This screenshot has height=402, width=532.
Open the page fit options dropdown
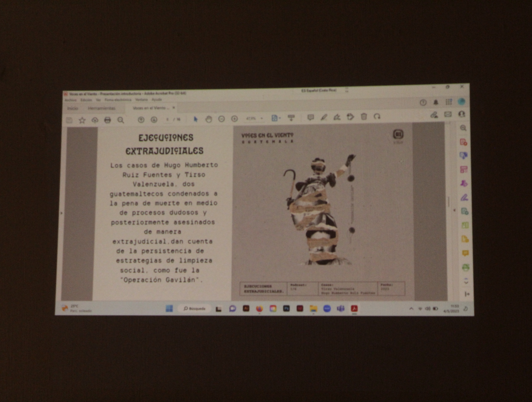(276, 118)
